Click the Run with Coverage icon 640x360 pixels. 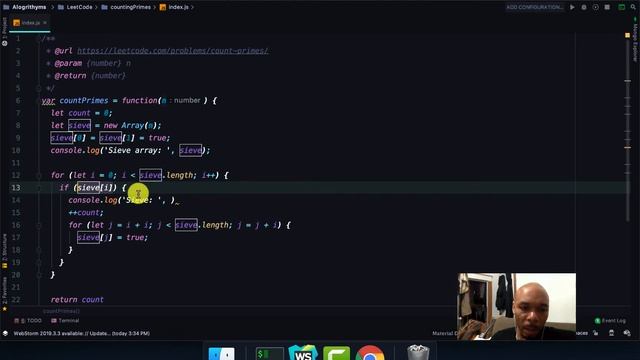click(596, 7)
